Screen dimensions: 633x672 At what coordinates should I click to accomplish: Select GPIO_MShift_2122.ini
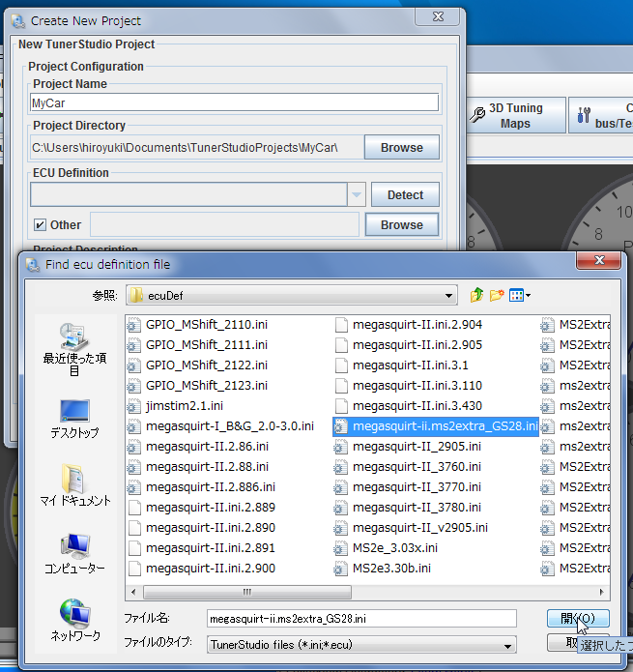207,365
